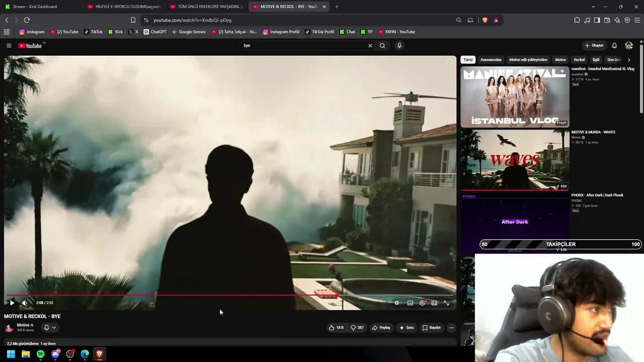Like the video with thumbs up
This screenshot has width=644, height=362.
click(336, 328)
